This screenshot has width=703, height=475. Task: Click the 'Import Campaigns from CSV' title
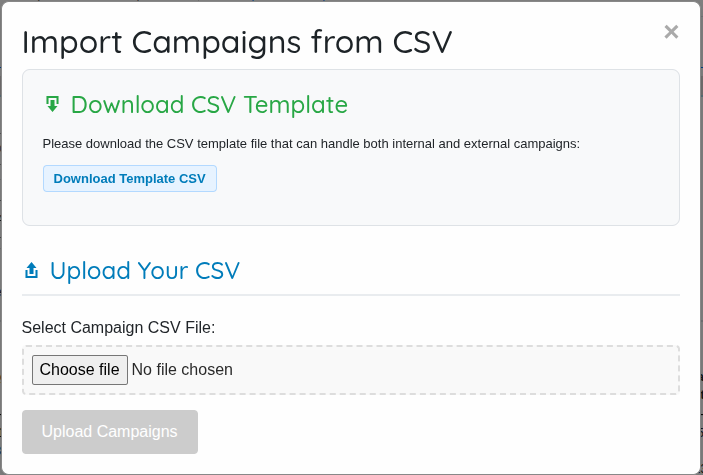click(x=237, y=42)
